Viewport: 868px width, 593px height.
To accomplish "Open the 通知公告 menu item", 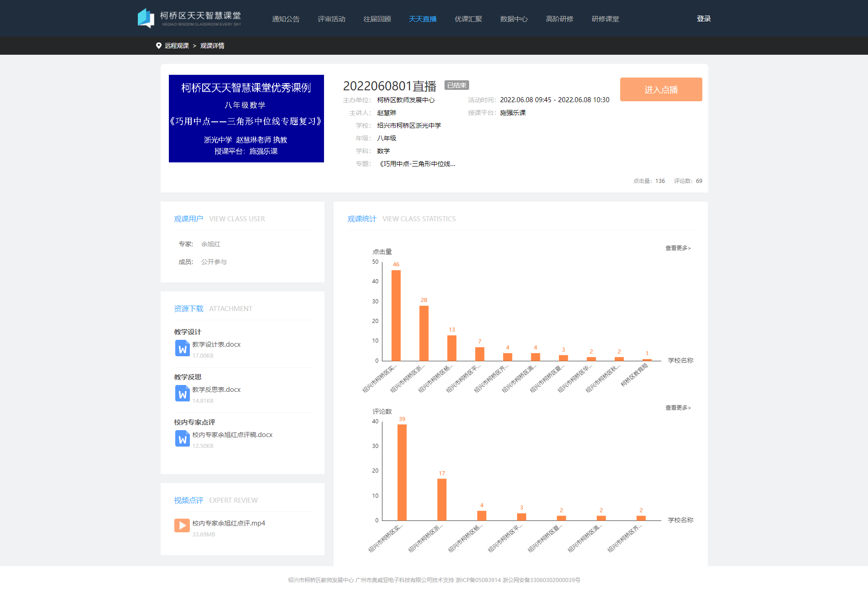I will (x=286, y=19).
